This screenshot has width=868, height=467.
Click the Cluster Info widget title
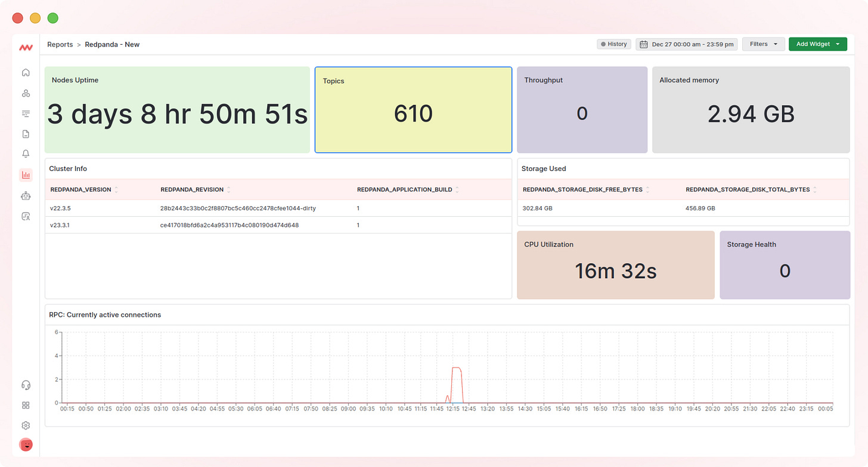click(x=68, y=169)
